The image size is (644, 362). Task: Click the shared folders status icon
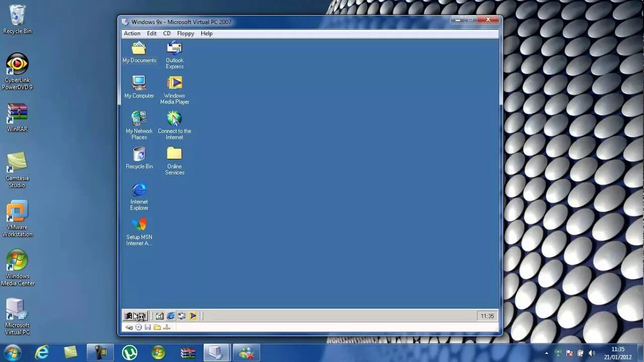(157, 327)
